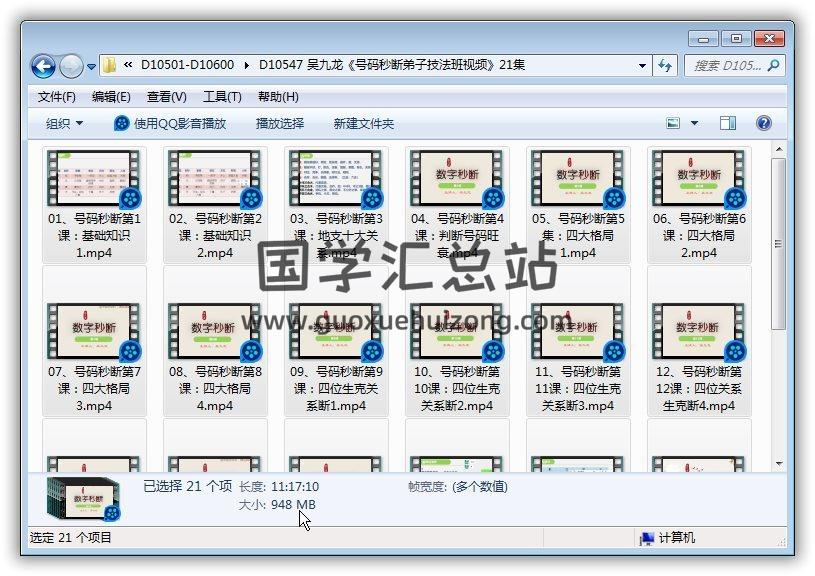Click QQ影音 badge on file 06 thumbnail
Viewport: 815px width, 576px height.
[735, 198]
